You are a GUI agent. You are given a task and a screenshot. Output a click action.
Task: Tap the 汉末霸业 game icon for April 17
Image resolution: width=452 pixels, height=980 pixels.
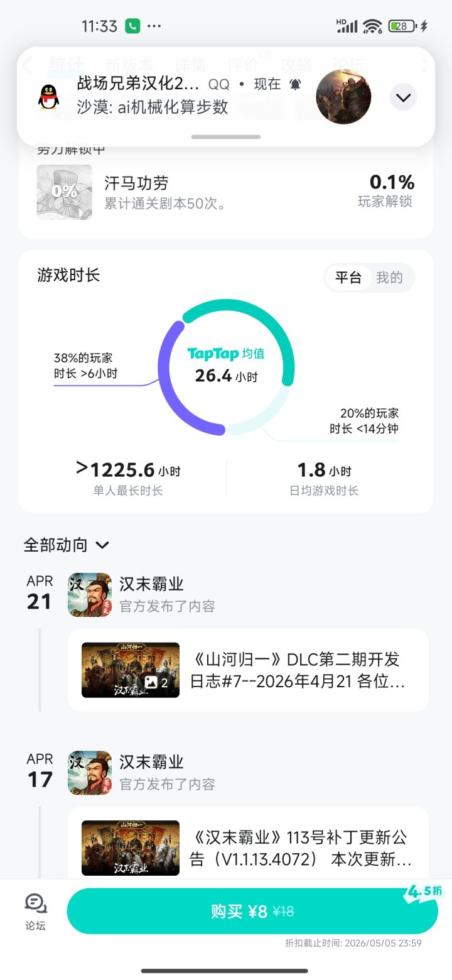pos(90,773)
